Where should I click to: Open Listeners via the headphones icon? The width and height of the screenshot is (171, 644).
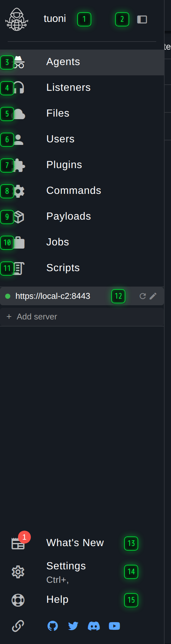coord(18,88)
